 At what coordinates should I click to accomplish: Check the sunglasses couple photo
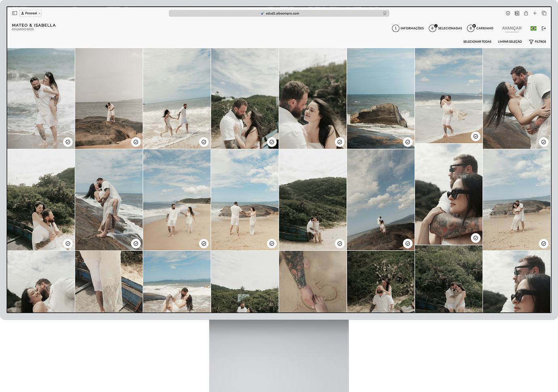point(476,238)
